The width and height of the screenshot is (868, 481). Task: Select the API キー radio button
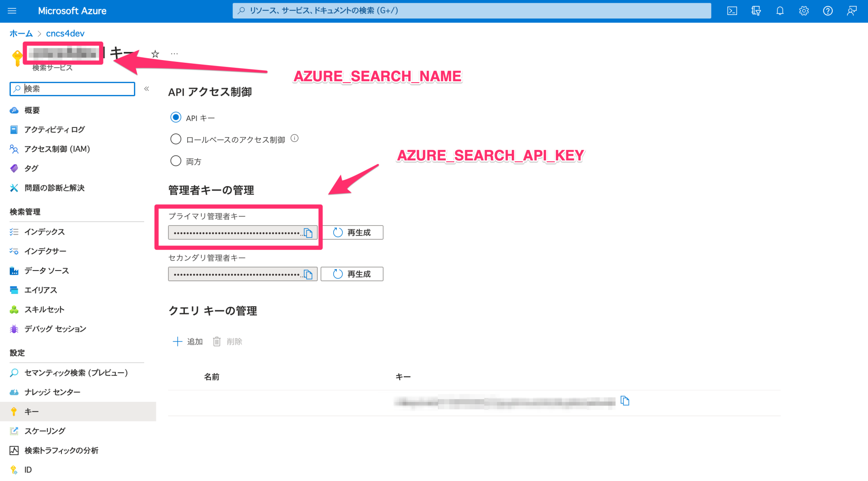(176, 117)
